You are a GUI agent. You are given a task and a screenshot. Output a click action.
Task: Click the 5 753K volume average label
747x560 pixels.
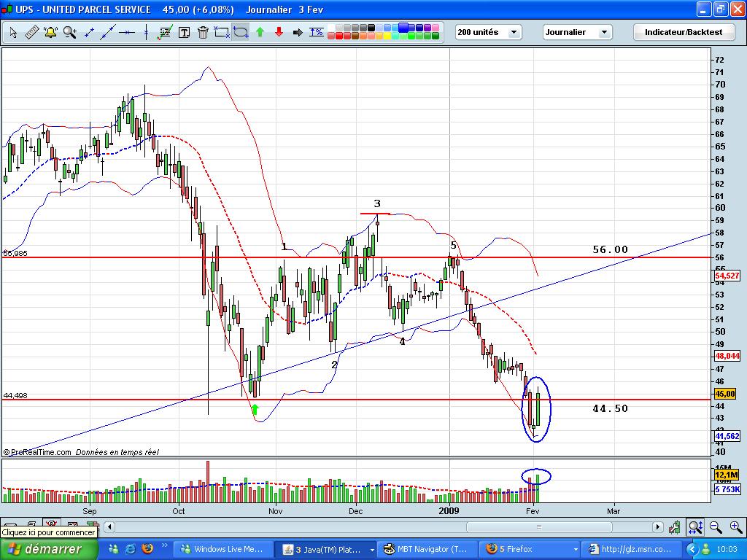point(727,489)
